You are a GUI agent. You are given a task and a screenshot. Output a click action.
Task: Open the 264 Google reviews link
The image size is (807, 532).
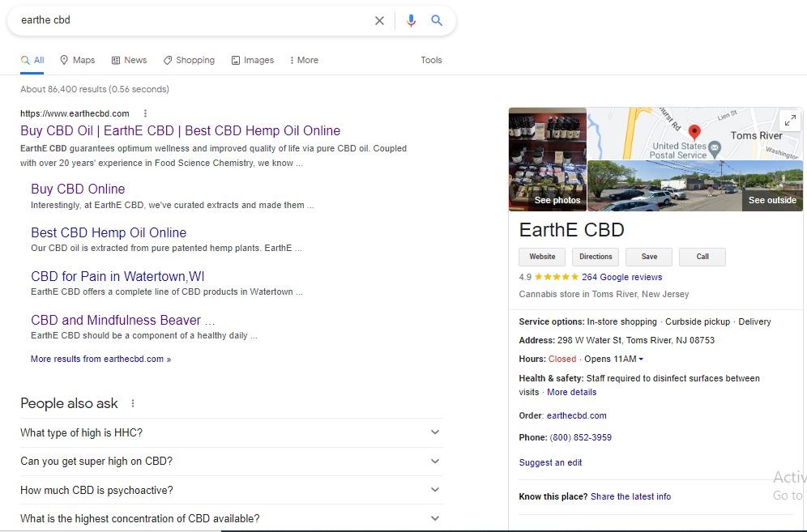(621, 277)
